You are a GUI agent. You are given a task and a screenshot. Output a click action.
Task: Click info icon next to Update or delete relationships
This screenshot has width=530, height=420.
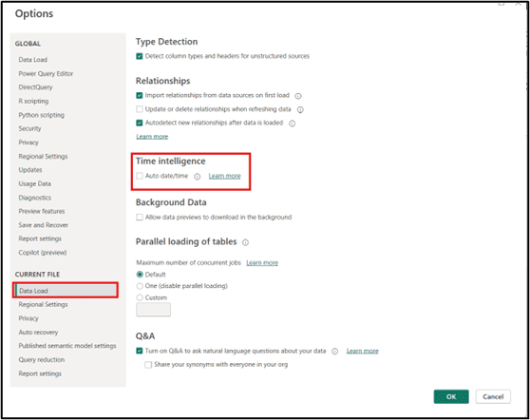[300, 109]
